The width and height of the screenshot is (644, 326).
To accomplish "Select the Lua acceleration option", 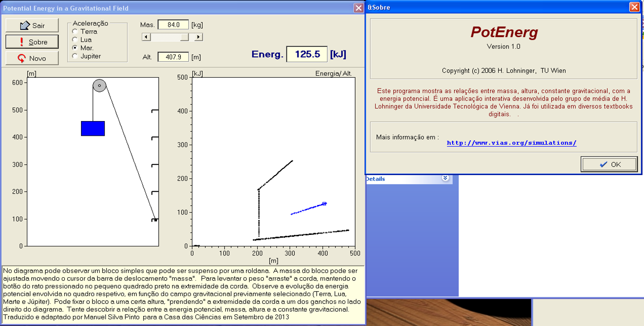I will [x=75, y=40].
